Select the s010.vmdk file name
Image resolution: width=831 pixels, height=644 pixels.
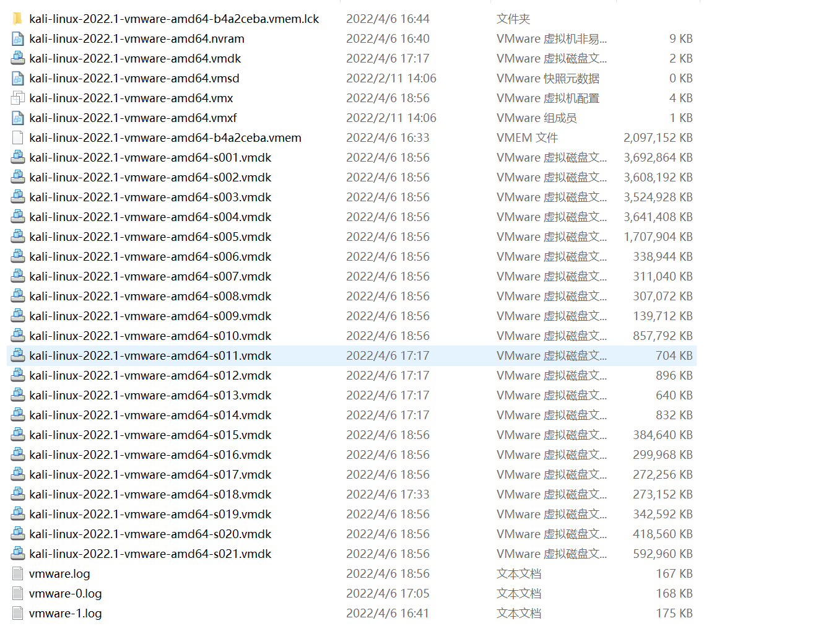click(150, 336)
